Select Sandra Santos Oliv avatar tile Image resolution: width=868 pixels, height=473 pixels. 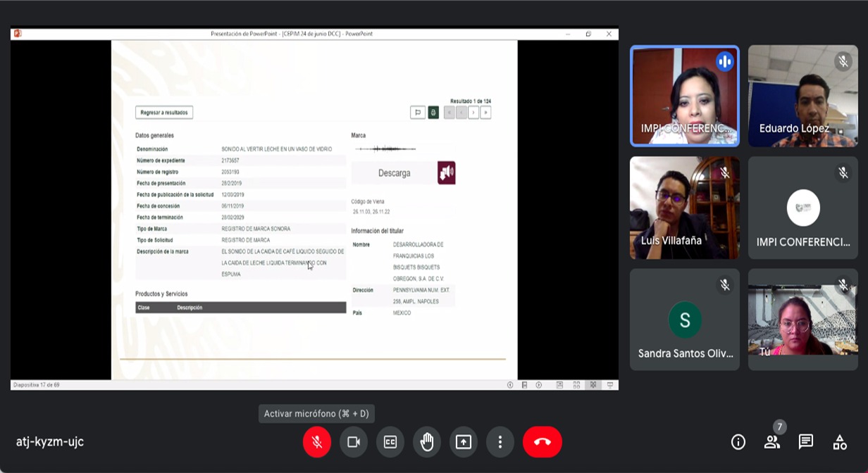685,320
